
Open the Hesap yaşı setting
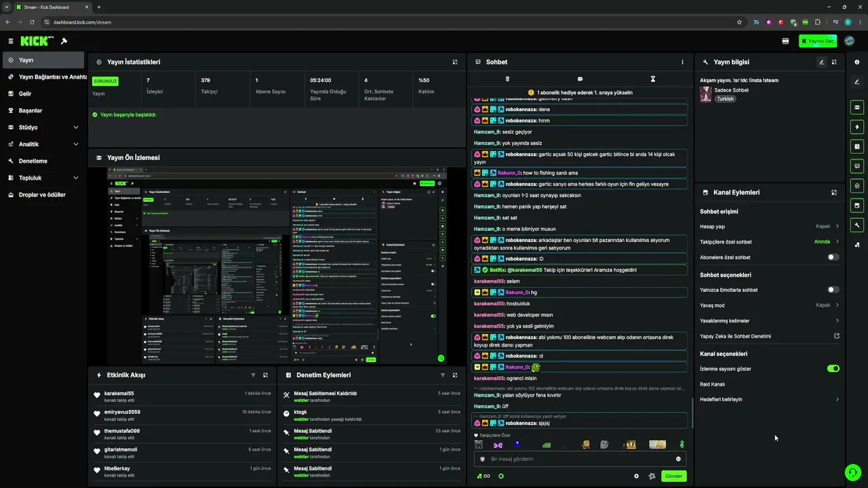[x=770, y=226]
